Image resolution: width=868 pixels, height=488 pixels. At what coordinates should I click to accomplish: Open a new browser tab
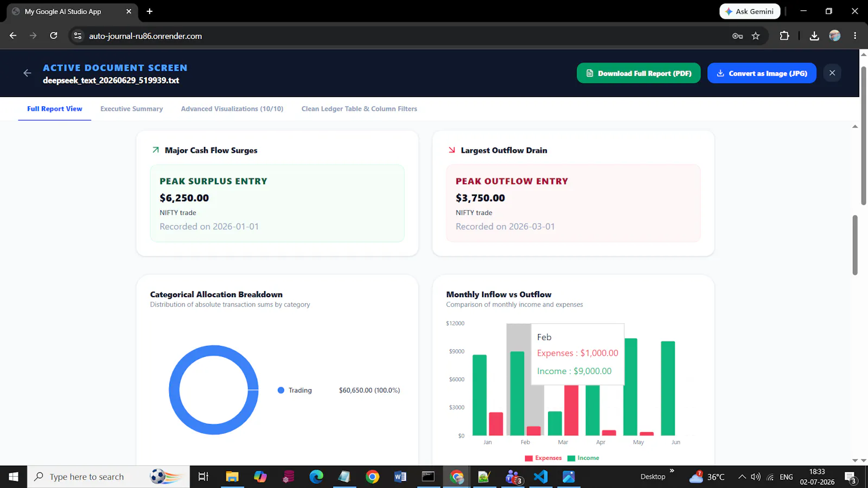(150, 11)
